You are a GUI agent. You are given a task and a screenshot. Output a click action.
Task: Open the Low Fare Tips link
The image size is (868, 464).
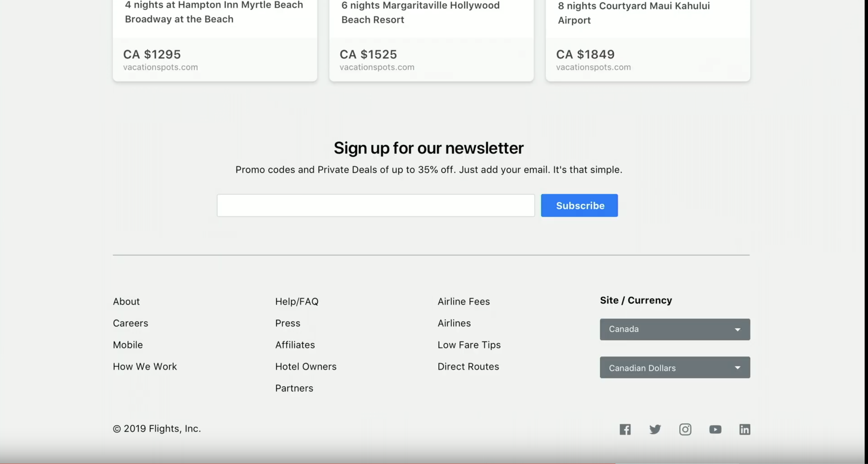pyautogui.click(x=469, y=345)
